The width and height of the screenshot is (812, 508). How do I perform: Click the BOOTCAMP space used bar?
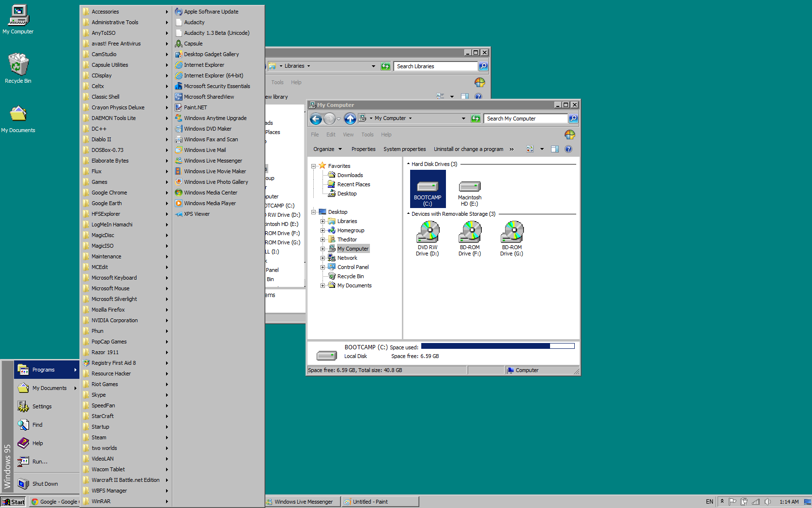click(x=498, y=346)
